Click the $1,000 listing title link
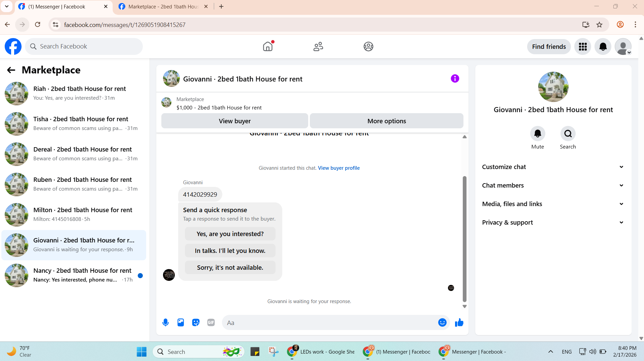This screenshot has width=644, height=361. pyautogui.click(x=219, y=108)
